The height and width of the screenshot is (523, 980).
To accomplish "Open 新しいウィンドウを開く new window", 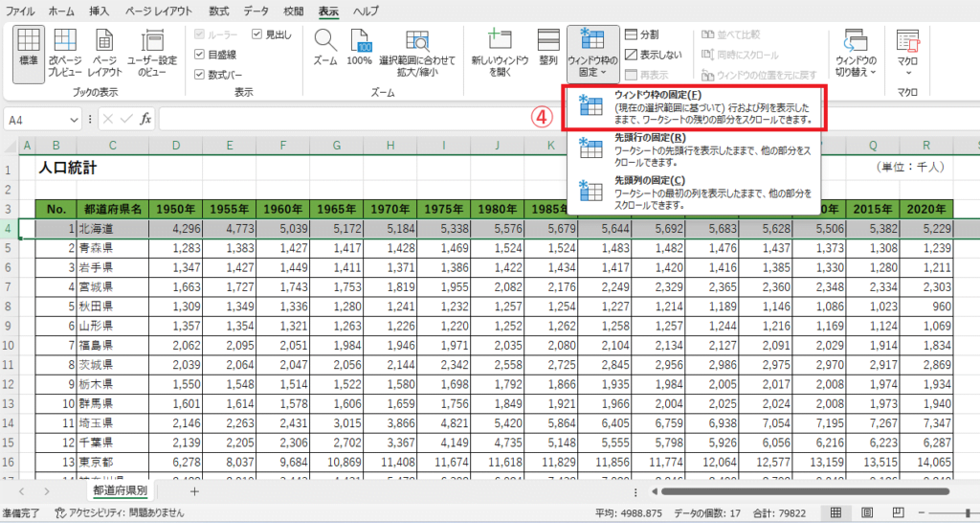I will click(500, 54).
